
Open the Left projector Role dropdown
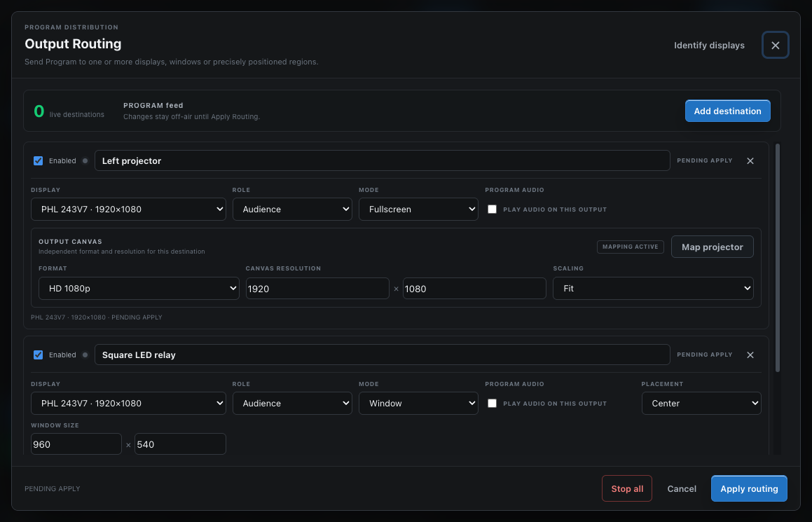[x=292, y=210]
